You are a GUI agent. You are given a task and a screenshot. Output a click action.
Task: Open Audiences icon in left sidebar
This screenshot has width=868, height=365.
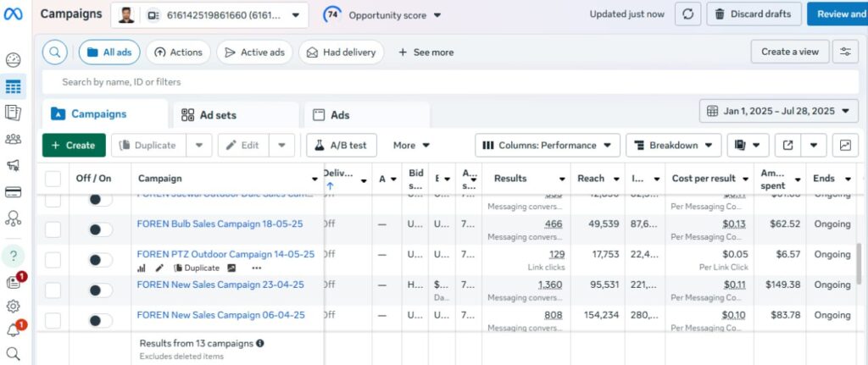point(13,140)
